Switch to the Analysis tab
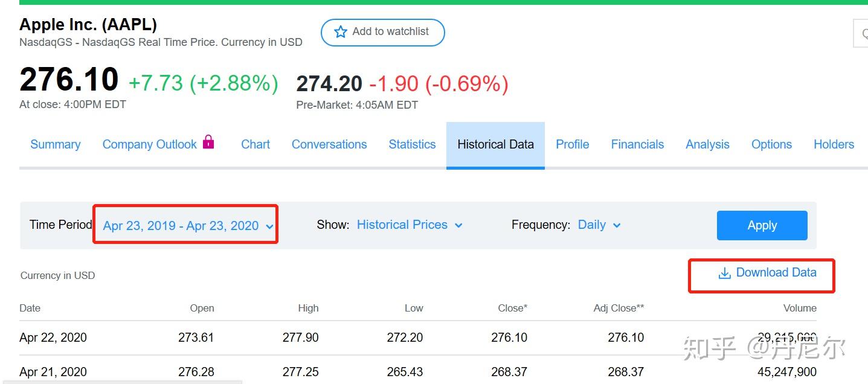This screenshot has width=868, height=384. (707, 144)
